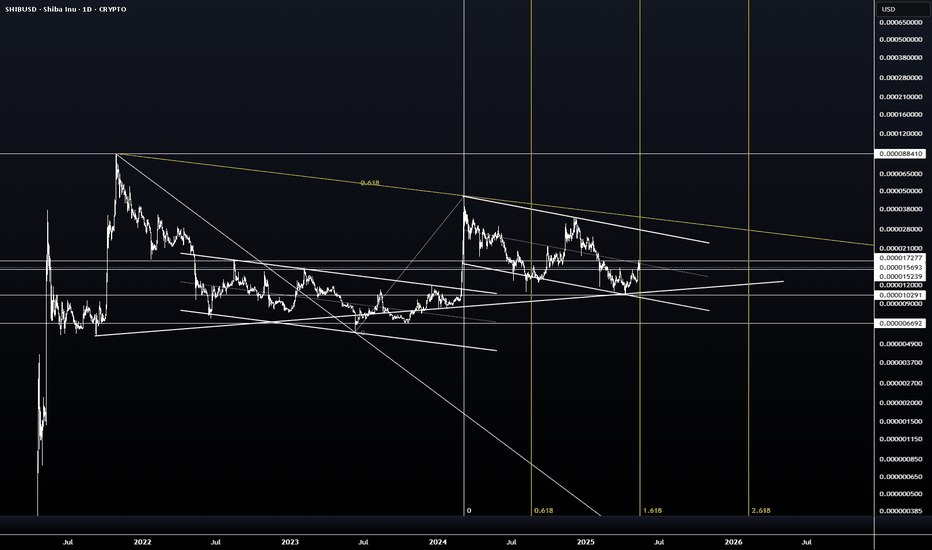Select the 0.000015693 price label
The height and width of the screenshot is (550, 932).
click(900, 268)
